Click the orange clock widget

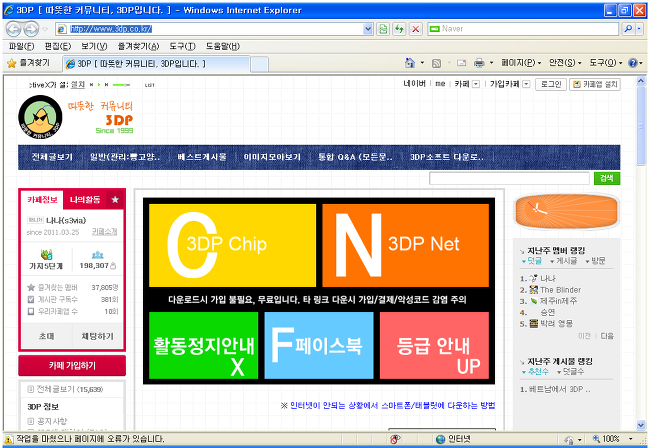tap(567, 211)
